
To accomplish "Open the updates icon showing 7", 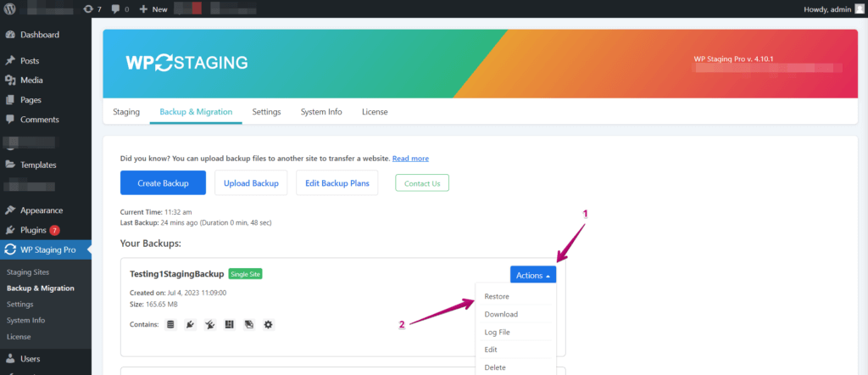I will [92, 8].
